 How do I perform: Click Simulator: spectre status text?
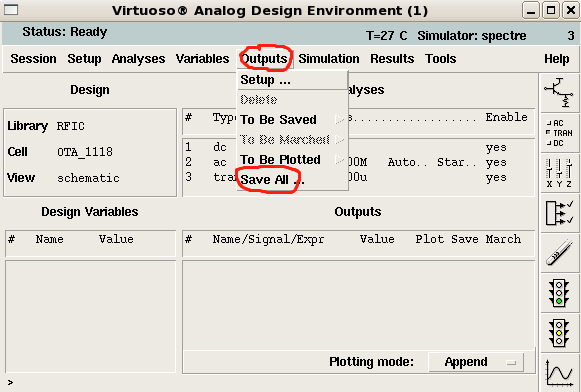pyautogui.click(x=472, y=36)
